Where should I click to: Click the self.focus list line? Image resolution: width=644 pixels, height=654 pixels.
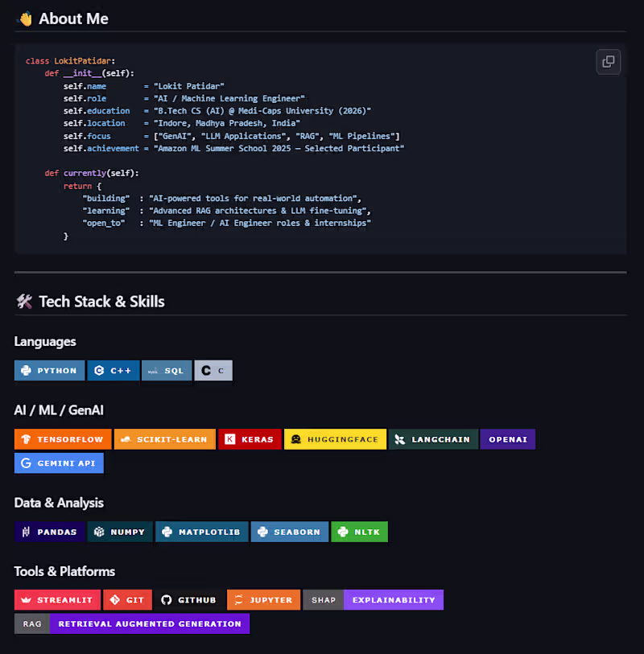[232, 136]
